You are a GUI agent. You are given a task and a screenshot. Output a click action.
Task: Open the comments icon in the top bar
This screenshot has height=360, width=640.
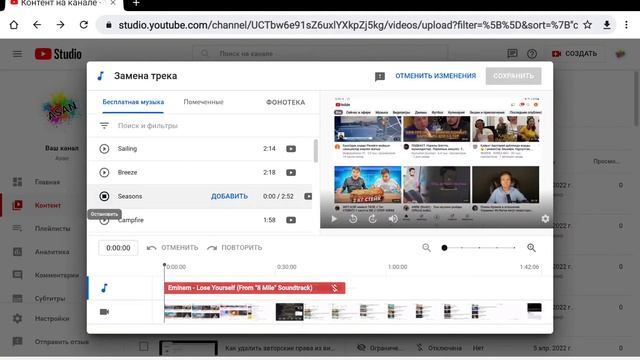(x=512, y=53)
